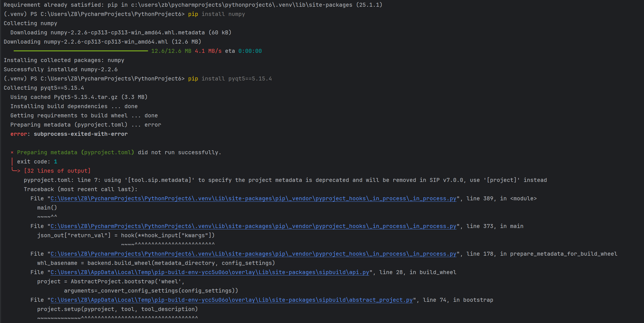Click the 'pip install pyqt5==5.15.4' command

(x=230, y=79)
